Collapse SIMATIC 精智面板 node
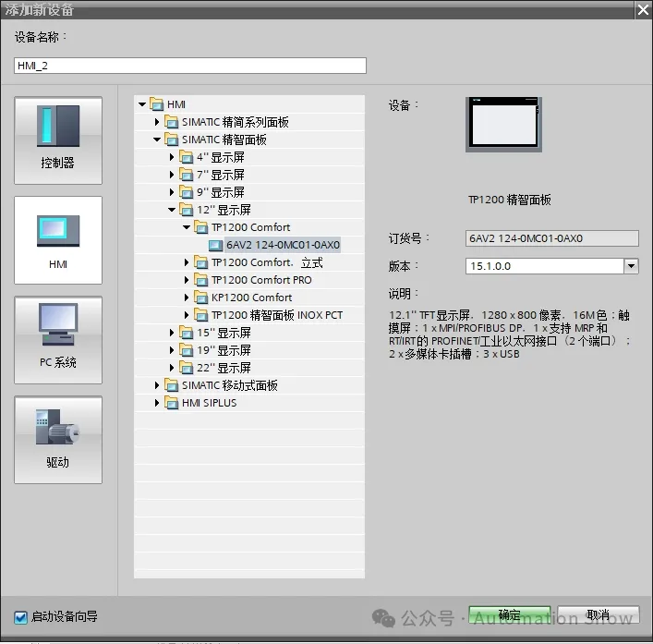Screen dimensions: 653x644 157,140
